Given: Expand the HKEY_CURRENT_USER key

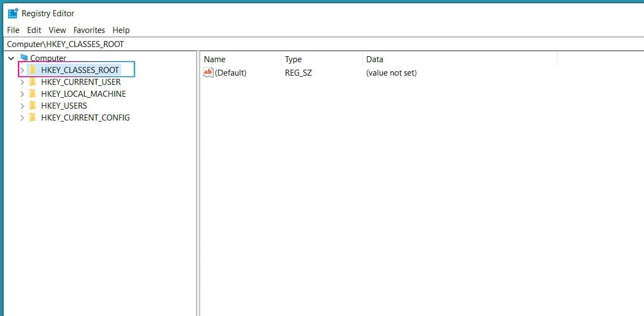Looking at the screenshot, I should [x=22, y=82].
